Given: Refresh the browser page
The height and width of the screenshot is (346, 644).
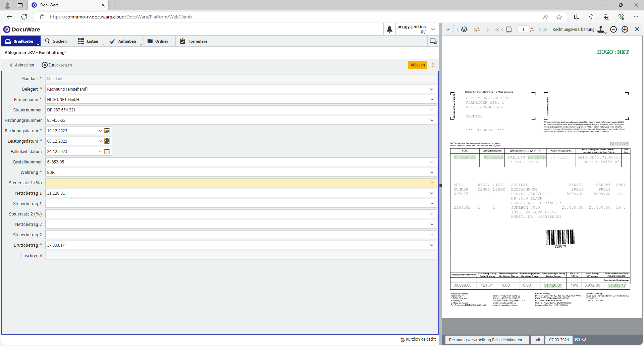Looking at the screenshot, I should click(24, 17).
